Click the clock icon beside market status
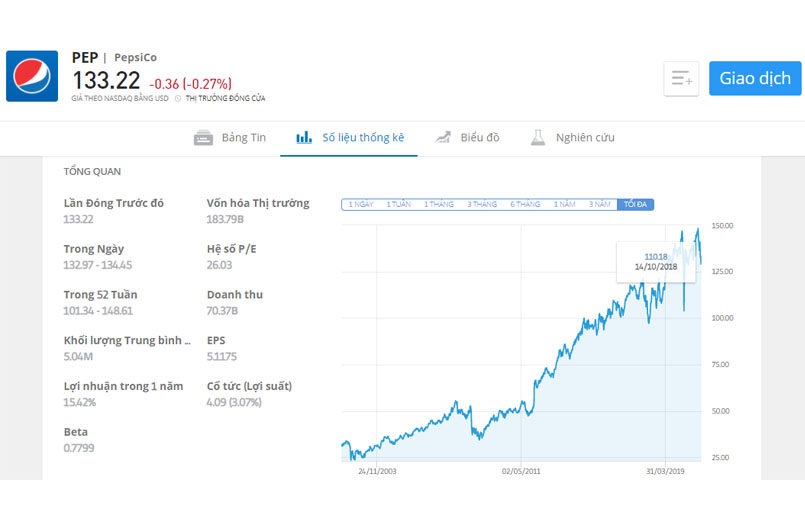805x519 pixels. (178, 99)
